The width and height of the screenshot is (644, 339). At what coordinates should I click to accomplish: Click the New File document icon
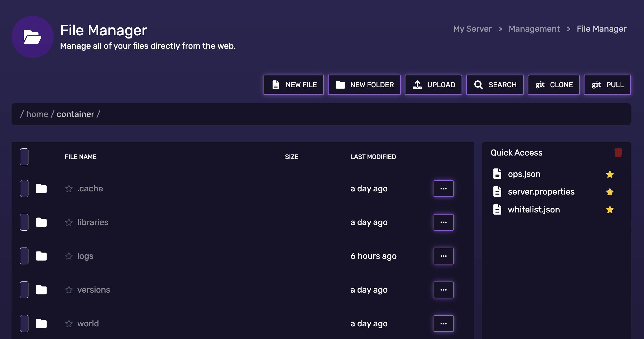tap(275, 85)
